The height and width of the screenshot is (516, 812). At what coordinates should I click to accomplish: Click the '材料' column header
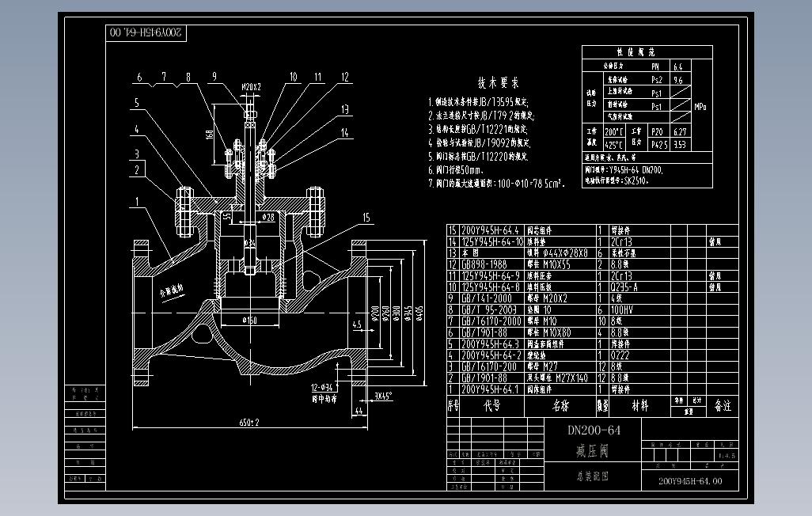click(x=640, y=406)
